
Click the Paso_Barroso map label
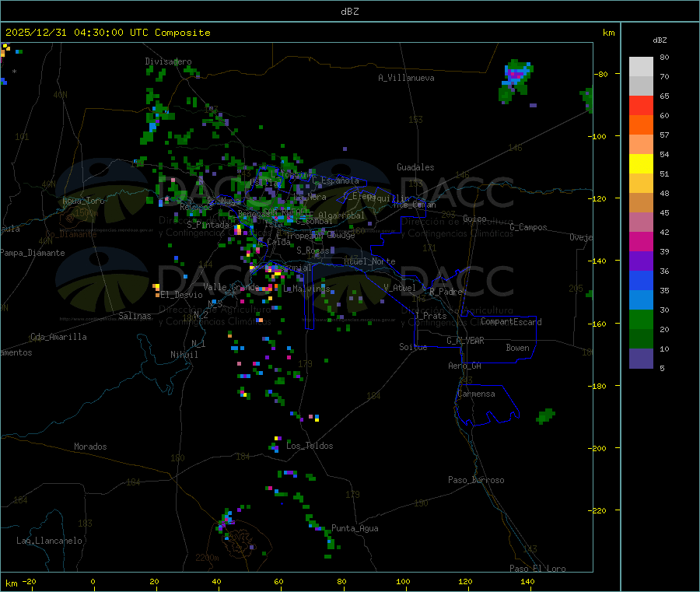[476, 480]
